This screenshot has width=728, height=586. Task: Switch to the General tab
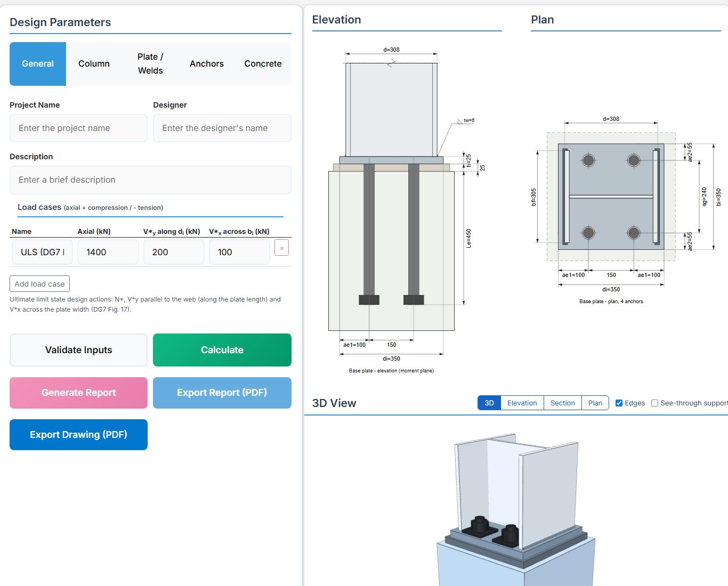38,64
